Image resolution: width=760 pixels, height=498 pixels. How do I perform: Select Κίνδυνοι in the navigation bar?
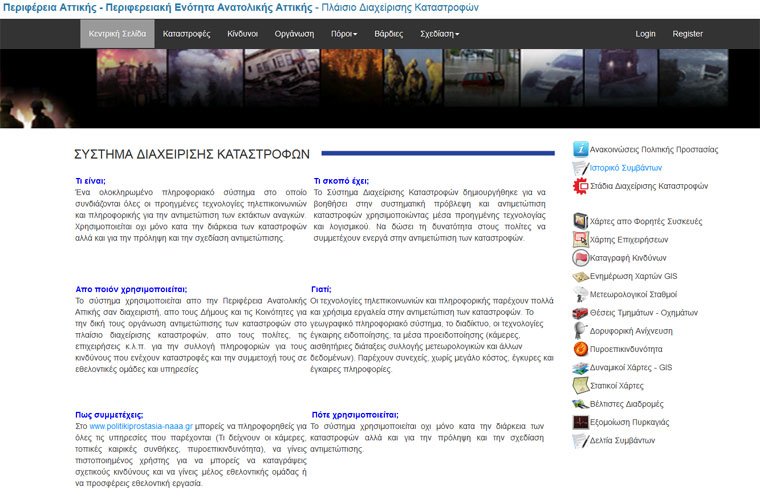point(242,34)
